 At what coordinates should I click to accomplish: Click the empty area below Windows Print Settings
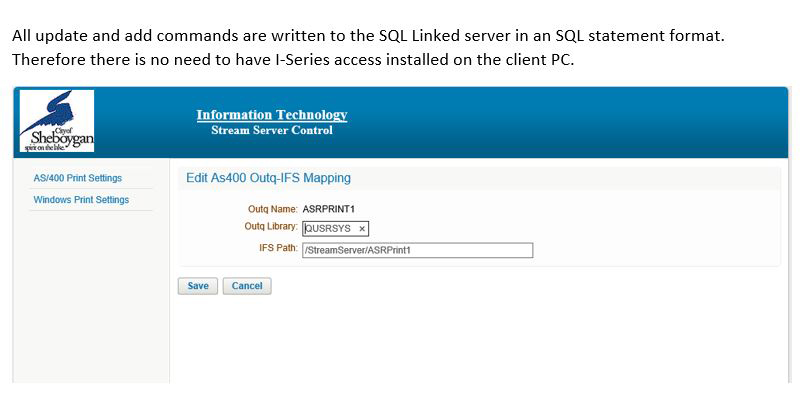[92, 296]
